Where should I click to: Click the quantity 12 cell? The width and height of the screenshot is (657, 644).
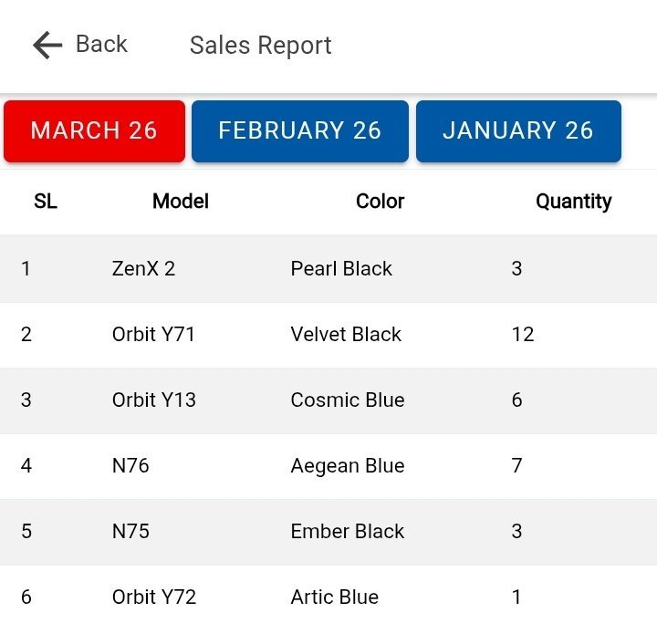523,335
